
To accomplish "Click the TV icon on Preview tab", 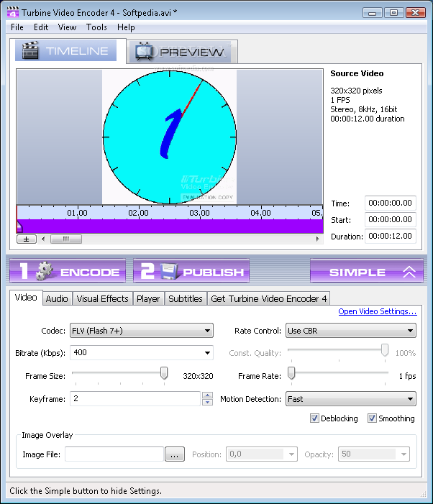I will [x=145, y=52].
